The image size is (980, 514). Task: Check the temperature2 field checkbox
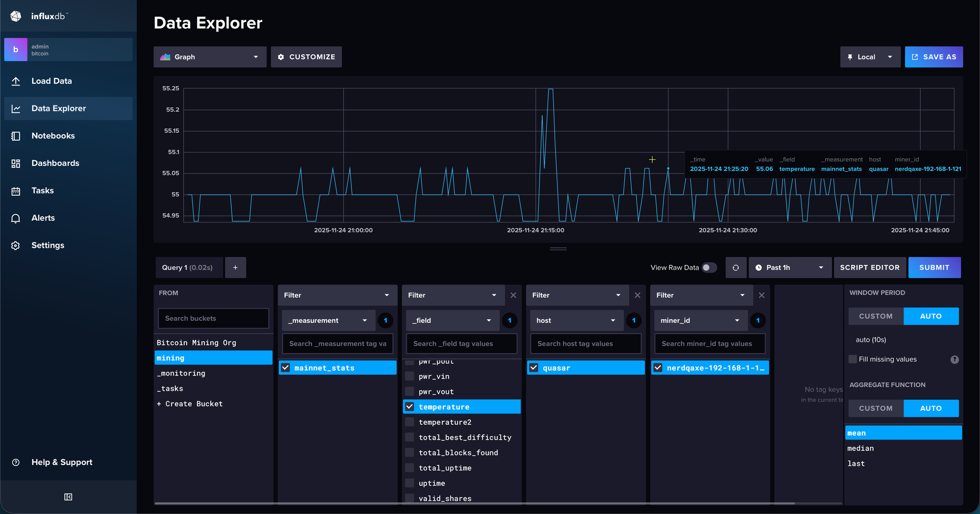coord(410,422)
